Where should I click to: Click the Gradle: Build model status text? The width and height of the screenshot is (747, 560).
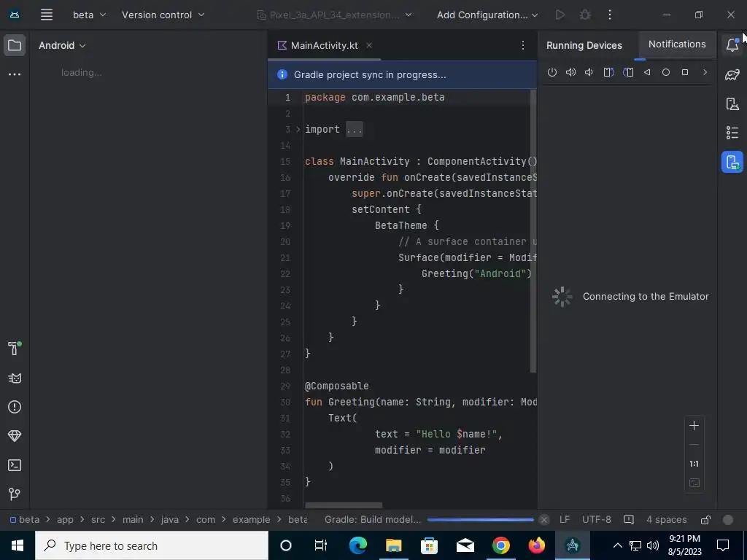pos(373,519)
